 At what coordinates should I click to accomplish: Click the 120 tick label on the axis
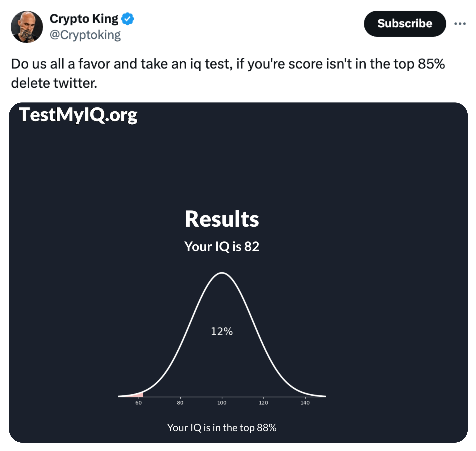[263, 403]
